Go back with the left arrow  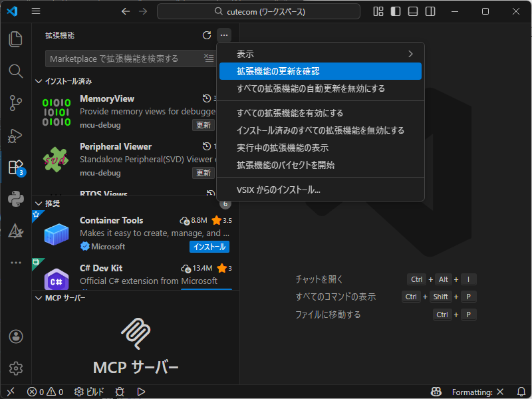(126, 11)
